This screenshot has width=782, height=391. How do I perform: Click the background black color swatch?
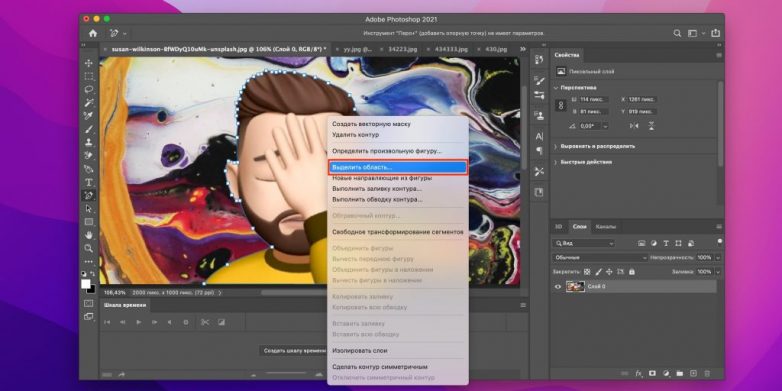pyautogui.click(x=92, y=289)
